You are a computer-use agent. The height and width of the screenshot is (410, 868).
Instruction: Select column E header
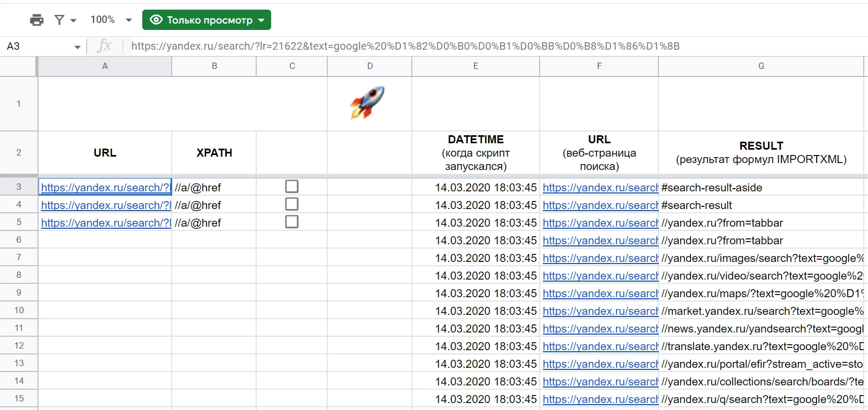tap(475, 66)
